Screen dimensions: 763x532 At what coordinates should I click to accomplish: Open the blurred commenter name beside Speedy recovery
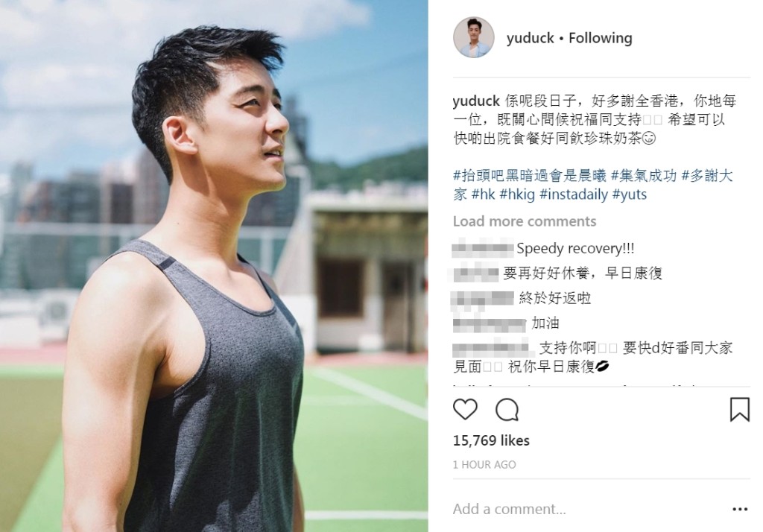click(x=483, y=249)
